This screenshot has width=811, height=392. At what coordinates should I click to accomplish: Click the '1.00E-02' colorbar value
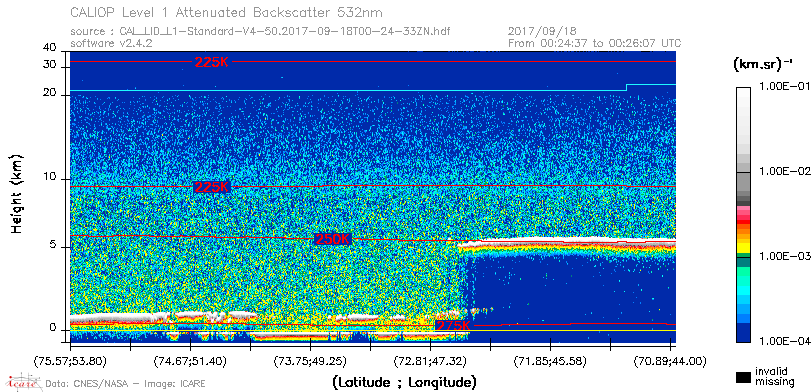click(784, 172)
